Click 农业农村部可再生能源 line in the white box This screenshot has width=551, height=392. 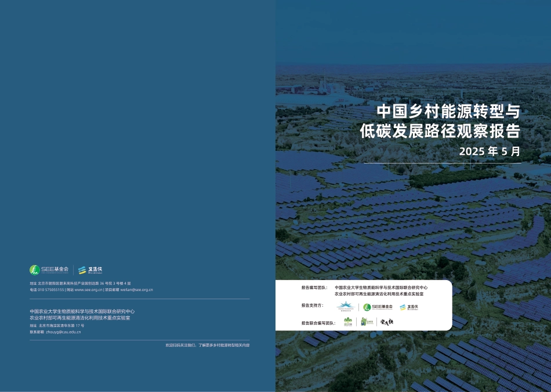click(x=379, y=293)
